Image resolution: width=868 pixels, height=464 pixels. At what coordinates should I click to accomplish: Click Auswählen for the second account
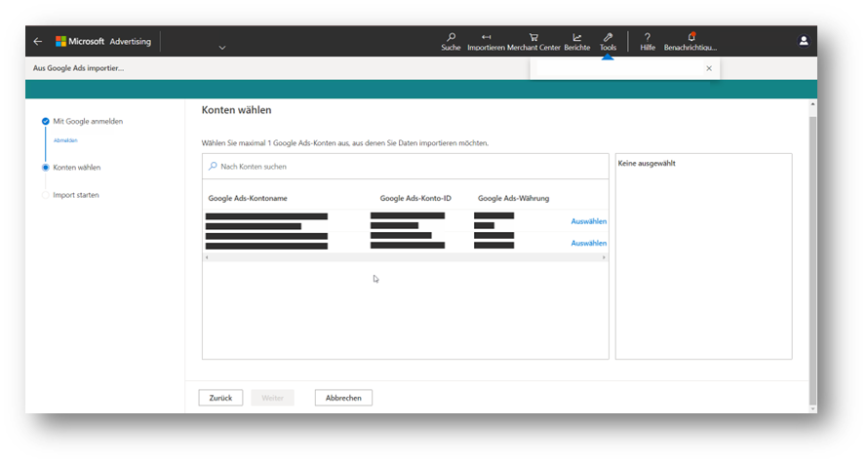point(588,243)
